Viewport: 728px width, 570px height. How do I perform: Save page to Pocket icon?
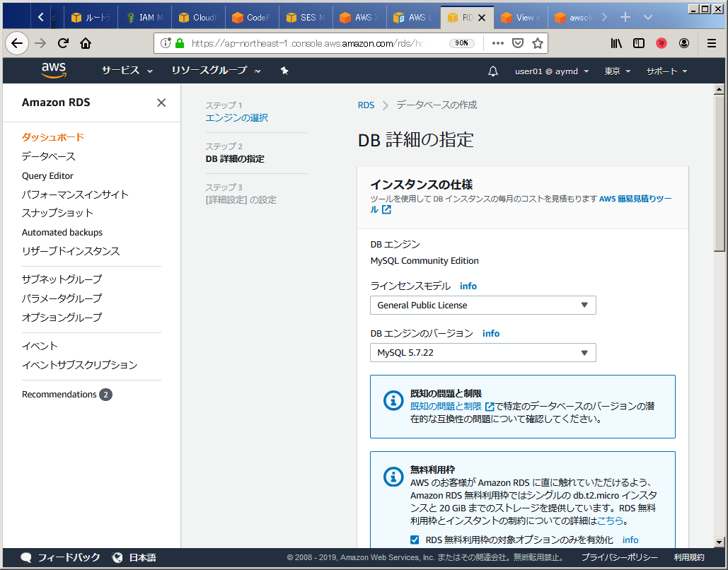pyautogui.click(x=518, y=44)
